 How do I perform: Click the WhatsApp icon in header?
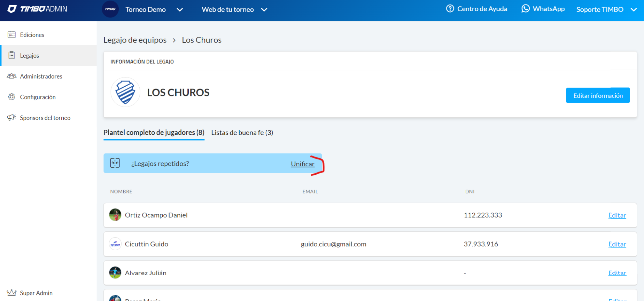pyautogui.click(x=525, y=9)
